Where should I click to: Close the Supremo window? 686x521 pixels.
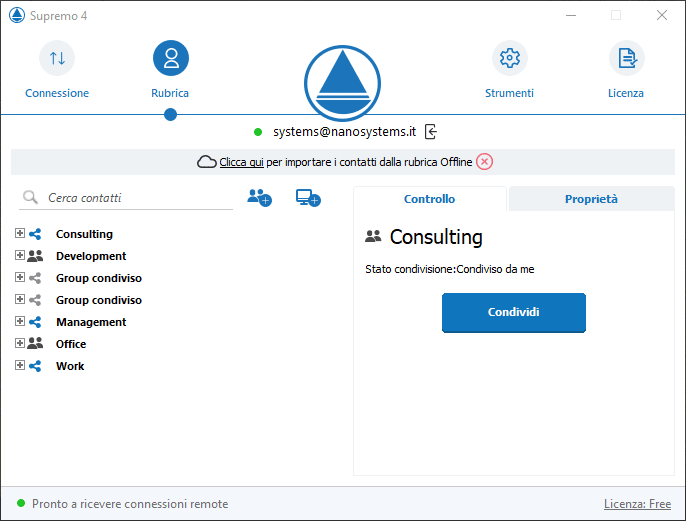pyautogui.click(x=662, y=15)
